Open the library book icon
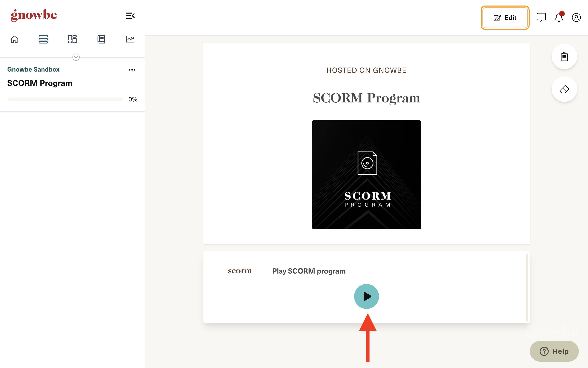The image size is (588, 368). (x=101, y=39)
